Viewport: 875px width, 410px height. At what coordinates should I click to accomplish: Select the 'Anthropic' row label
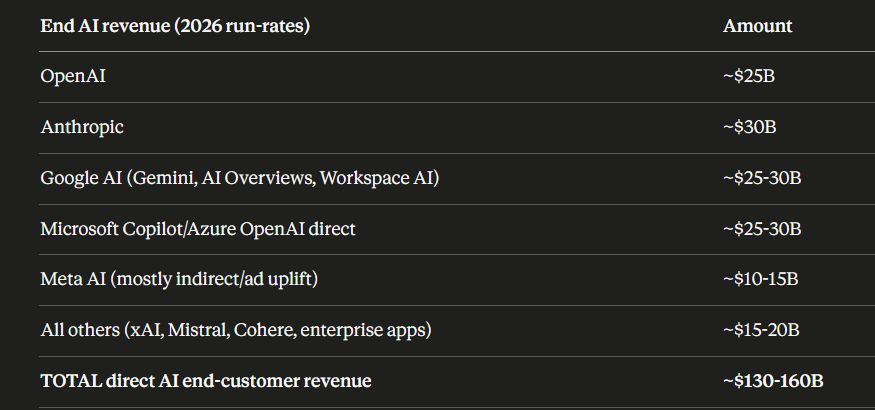coord(82,127)
